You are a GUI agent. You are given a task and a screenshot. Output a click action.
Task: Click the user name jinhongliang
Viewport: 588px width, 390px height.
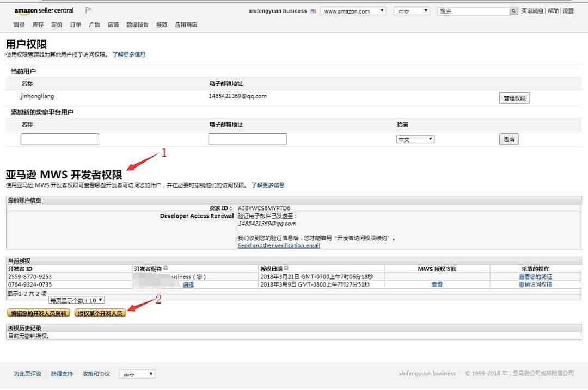tap(37, 96)
